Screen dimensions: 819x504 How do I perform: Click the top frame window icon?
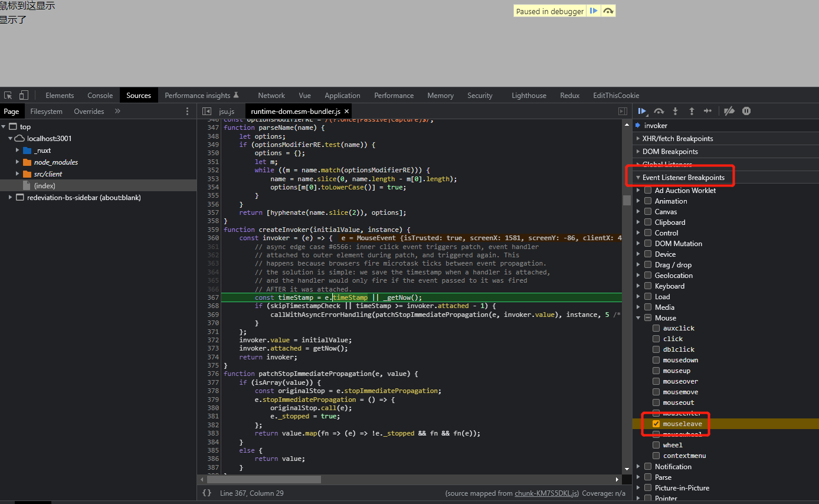click(12, 127)
